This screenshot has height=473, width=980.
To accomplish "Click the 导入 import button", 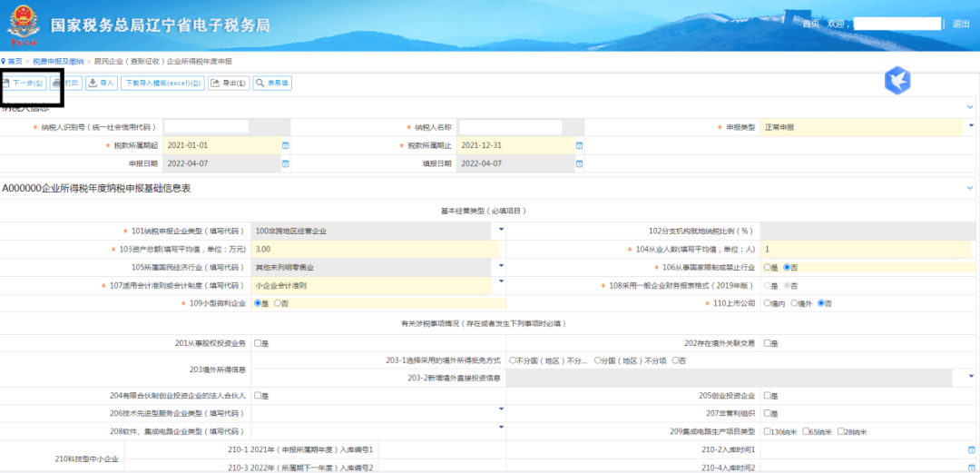I will [x=102, y=83].
